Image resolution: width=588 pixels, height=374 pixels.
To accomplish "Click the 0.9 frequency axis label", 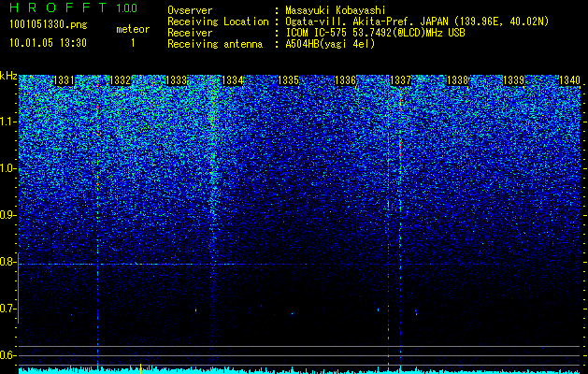I will pos(8,215).
